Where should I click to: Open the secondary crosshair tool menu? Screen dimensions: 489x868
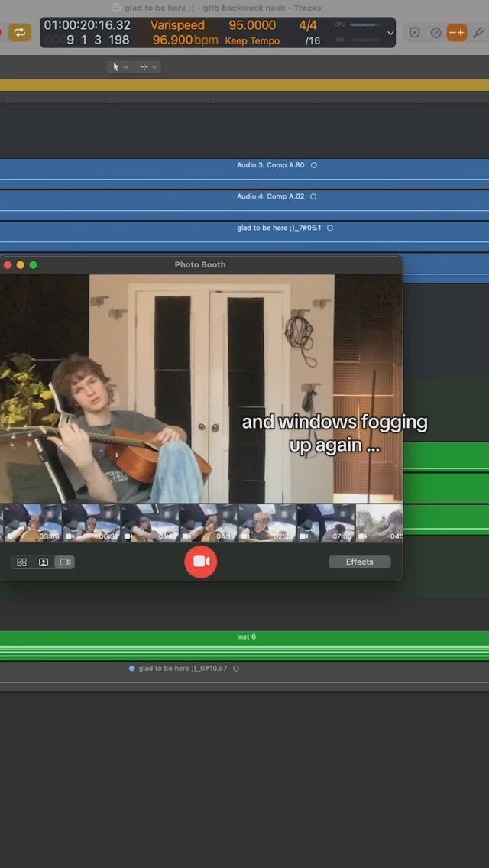pos(148,67)
